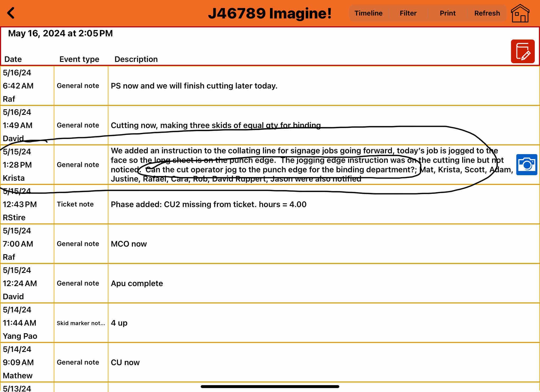540x392 pixels.
Task: Select the 'Phase added: CU2' ticket note
Action: tap(208, 204)
